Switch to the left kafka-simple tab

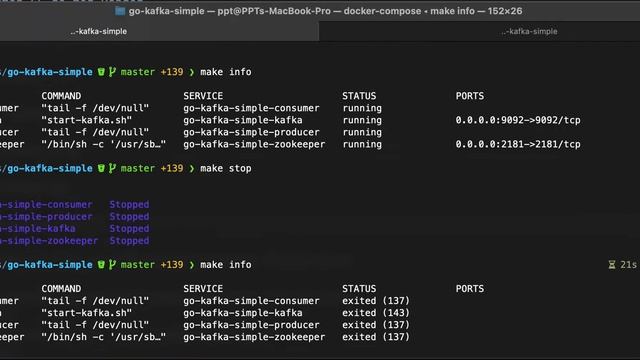(x=98, y=31)
